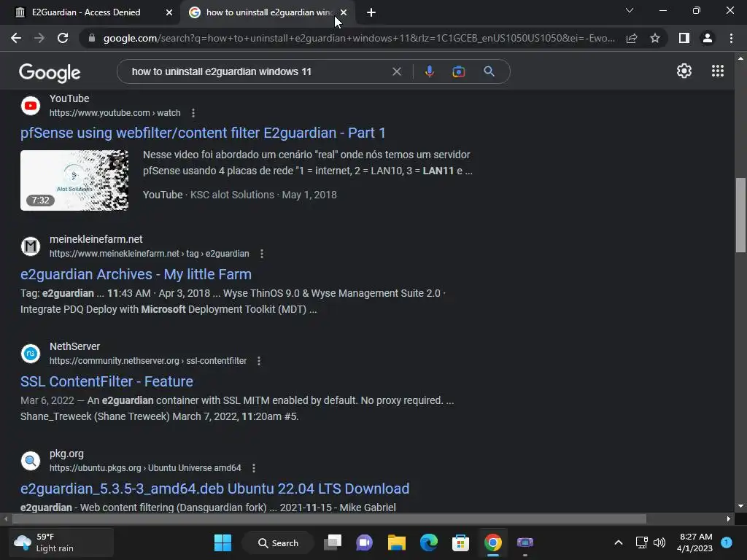Click the Chrome icon on the taskbar
This screenshot has height=560, width=747.
click(493, 542)
